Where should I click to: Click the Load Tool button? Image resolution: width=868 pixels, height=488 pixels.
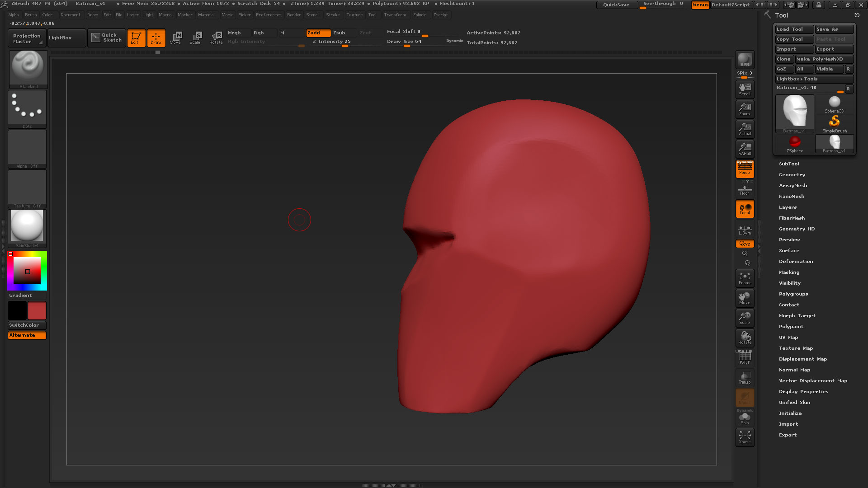coord(794,29)
